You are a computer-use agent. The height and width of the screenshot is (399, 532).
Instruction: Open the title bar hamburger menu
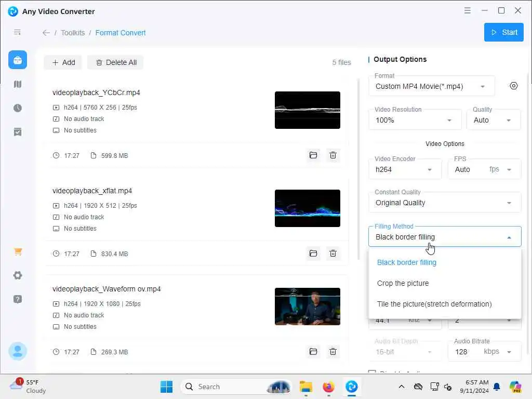[468, 10]
